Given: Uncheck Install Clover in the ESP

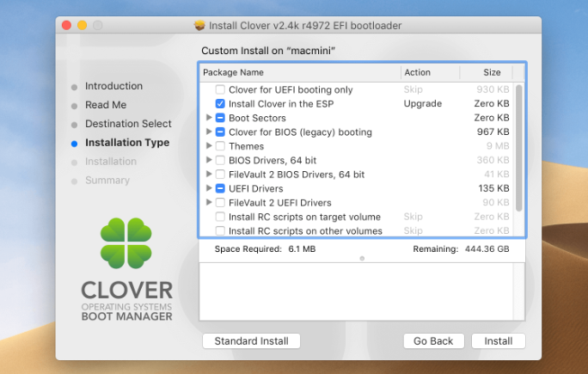Looking at the screenshot, I should (220, 103).
